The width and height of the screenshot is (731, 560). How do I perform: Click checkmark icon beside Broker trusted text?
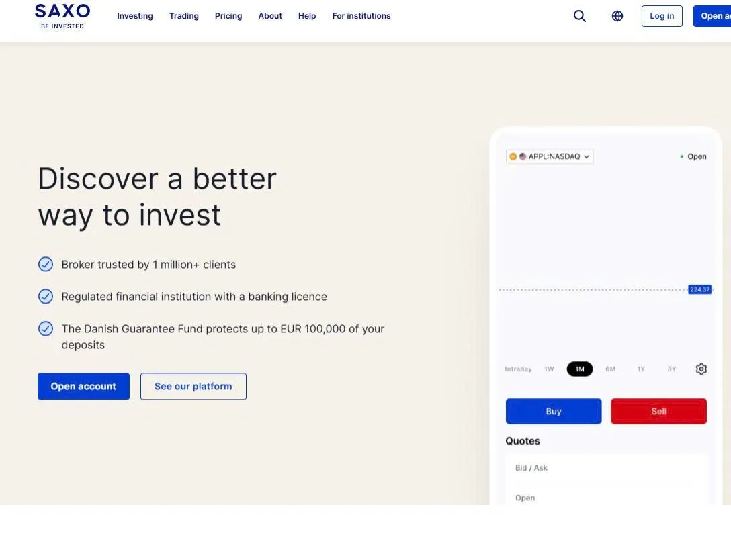click(46, 264)
